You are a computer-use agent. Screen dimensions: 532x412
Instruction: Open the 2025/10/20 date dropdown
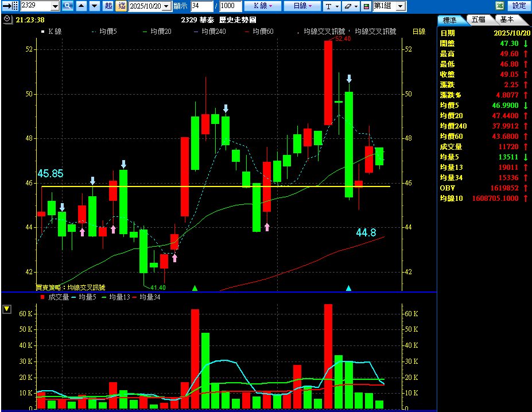tap(166, 6)
